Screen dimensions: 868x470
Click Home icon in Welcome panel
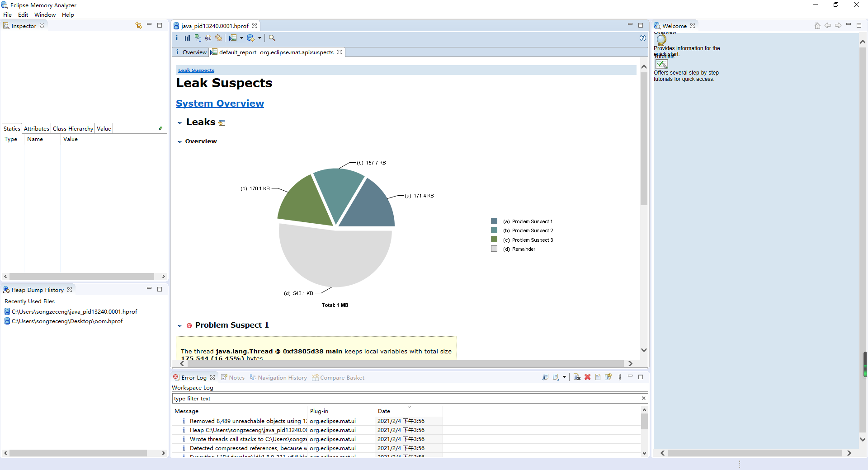click(817, 25)
